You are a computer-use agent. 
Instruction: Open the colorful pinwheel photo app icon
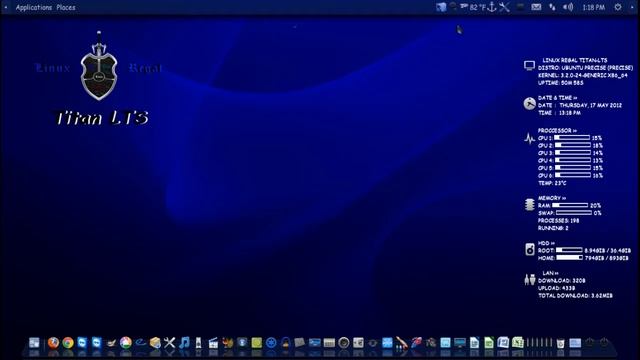click(x=126, y=342)
